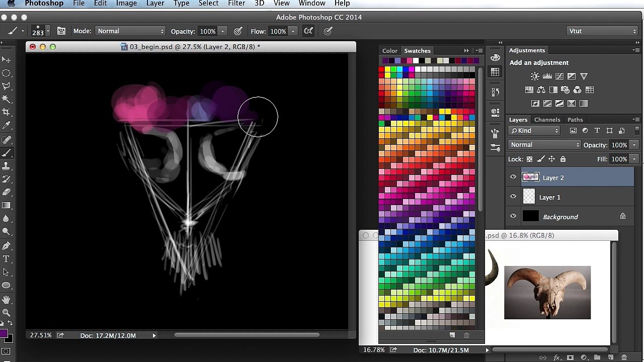Open the layer Opacity arrow
Image resolution: width=644 pixels, height=362 pixels.
pyautogui.click(x=634, y=145)
